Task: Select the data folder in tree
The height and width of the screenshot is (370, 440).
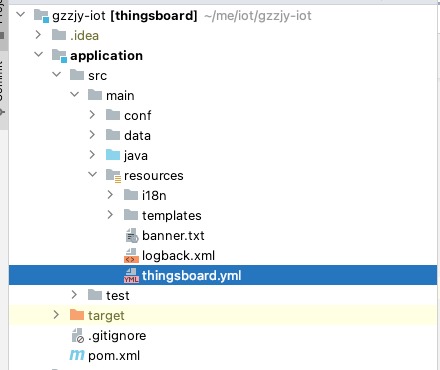Action: pyautogui.click(x=137, y=136)
